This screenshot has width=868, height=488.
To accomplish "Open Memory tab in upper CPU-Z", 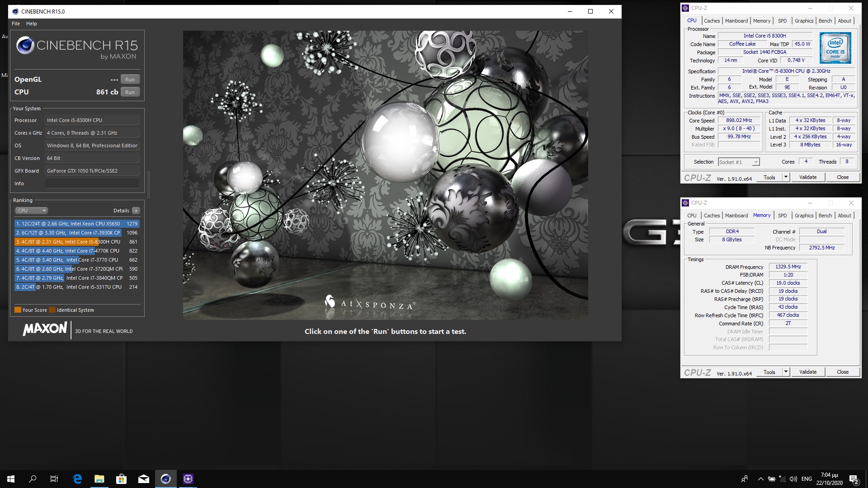I will tap(761, 21).
